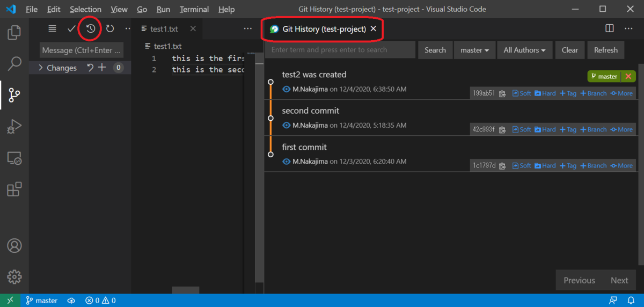Close the Git History tab
This screenshot has height=307, width=644.
coord(374,29)
